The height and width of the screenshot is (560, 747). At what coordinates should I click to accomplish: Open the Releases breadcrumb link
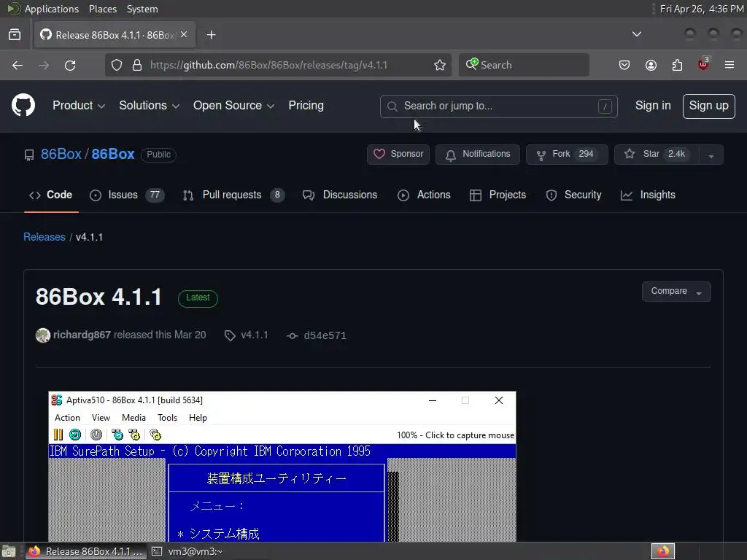(44, 237)
